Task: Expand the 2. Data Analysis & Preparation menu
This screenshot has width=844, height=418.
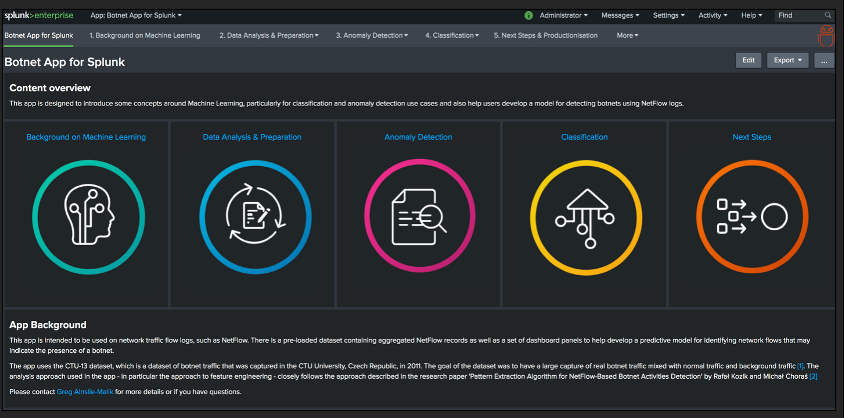Action: click(x=269, y=36)
